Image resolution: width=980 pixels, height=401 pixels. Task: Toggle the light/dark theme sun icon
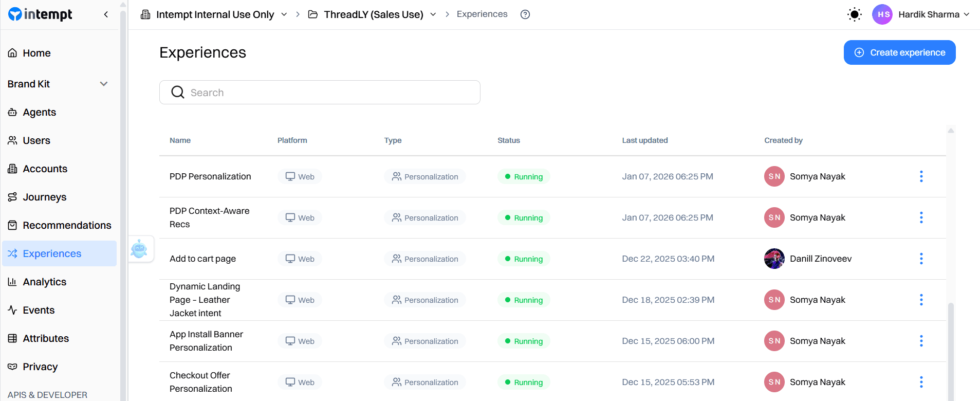click(854, 14)
